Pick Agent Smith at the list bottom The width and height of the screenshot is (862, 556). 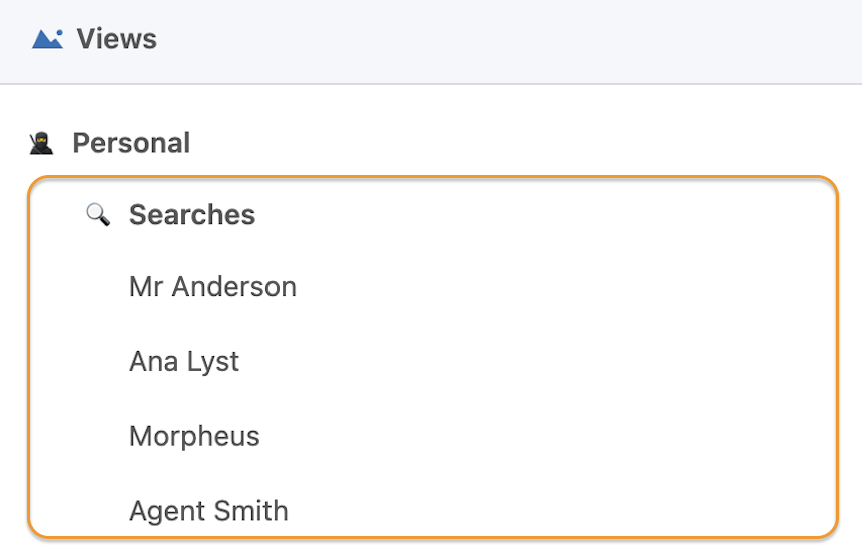(209, 511)
